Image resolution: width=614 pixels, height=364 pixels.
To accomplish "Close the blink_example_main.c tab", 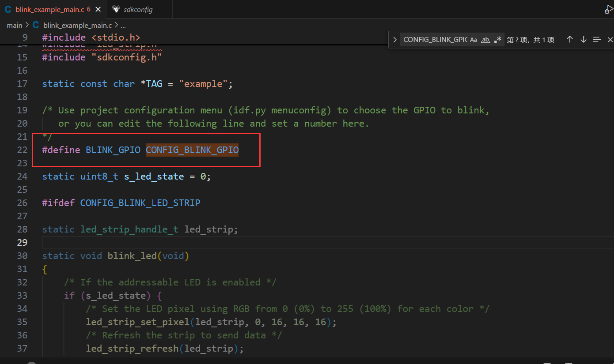I will point(98,9).
